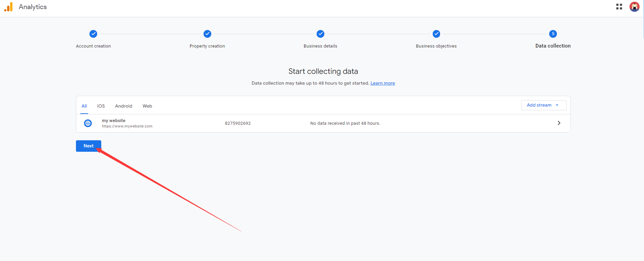Open the Add stream dropdown
Image resolution: width=644 pixels, height=261 pixels.
[x=543, y=105]
